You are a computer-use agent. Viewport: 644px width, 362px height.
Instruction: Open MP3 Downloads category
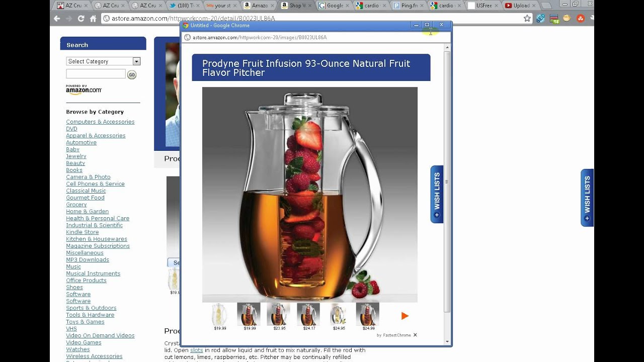point(88,259)
